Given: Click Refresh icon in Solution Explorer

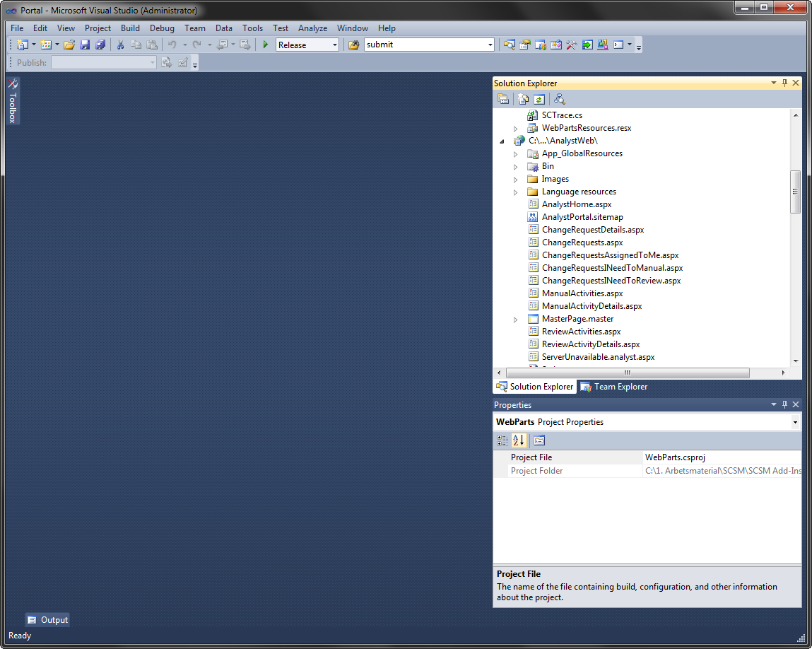Looking at the screenshot, I should [539, 99].
